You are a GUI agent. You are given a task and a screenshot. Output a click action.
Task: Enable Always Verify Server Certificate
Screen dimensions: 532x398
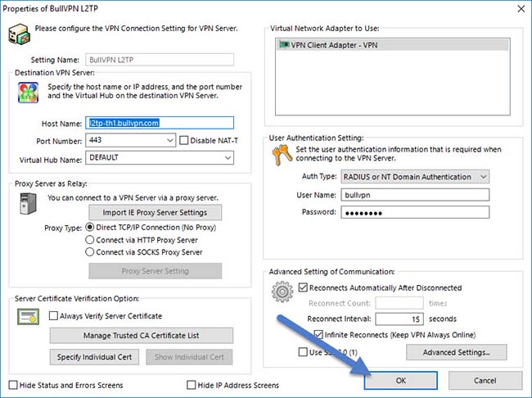click(x=53, y=316)
